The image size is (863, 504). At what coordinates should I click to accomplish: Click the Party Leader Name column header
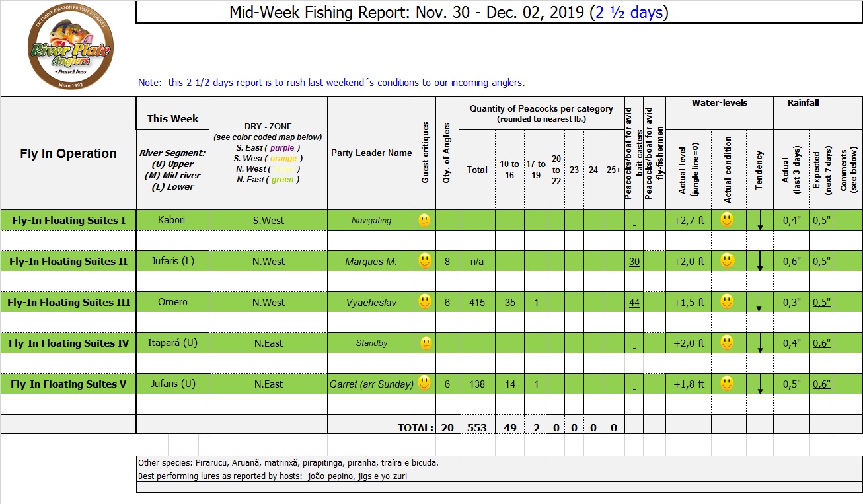point(371,153)
